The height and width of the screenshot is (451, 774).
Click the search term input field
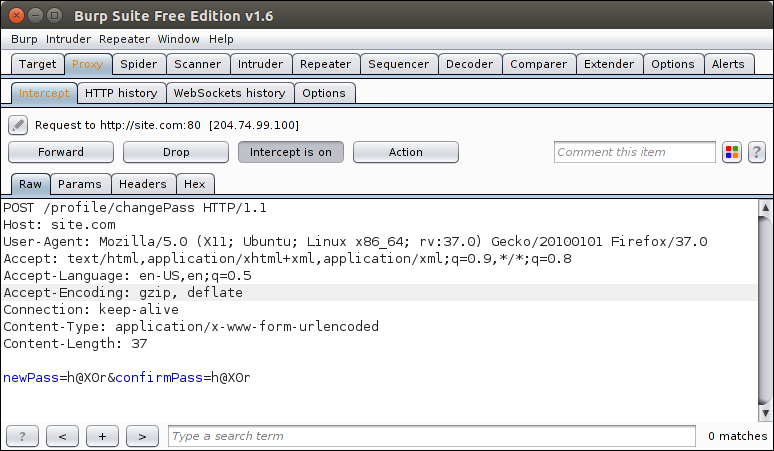click(432, 436)
